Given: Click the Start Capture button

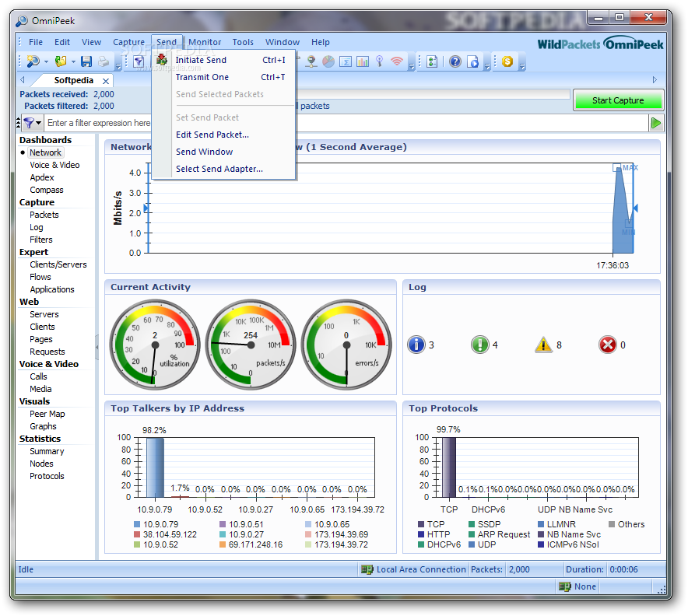Looking at the screenshot, I should 618,100.
